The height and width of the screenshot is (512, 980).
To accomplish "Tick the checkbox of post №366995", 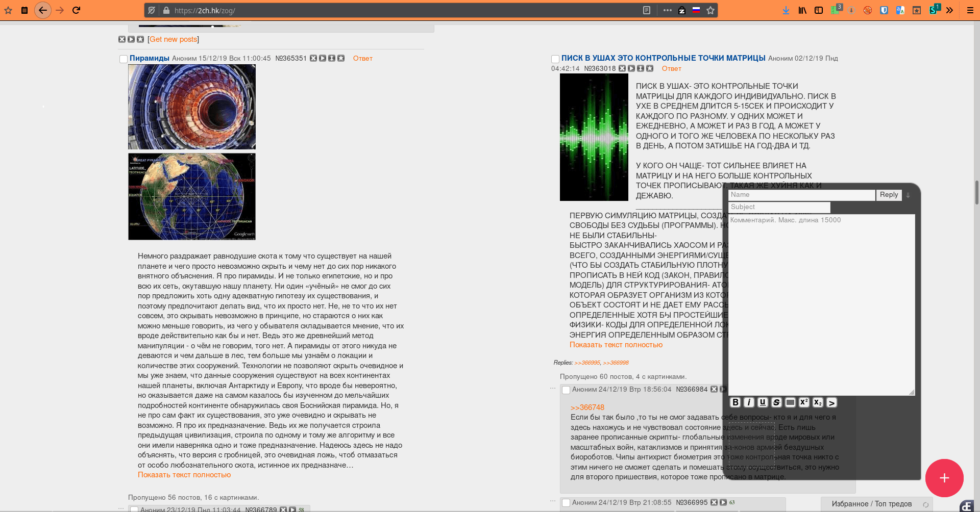I will pos(566,503).
